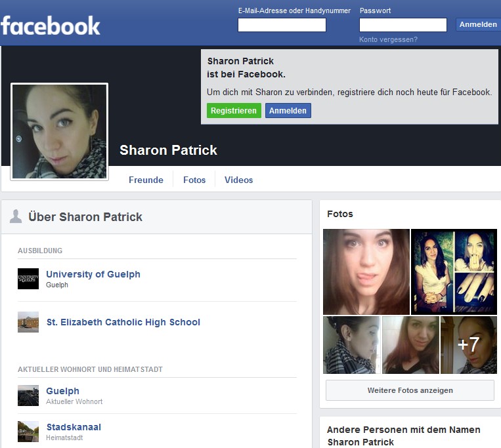Screen dimensions: 501x448
Task: Open the University of Guelph link
Action: pyautogui.click(x=93, y=274)
